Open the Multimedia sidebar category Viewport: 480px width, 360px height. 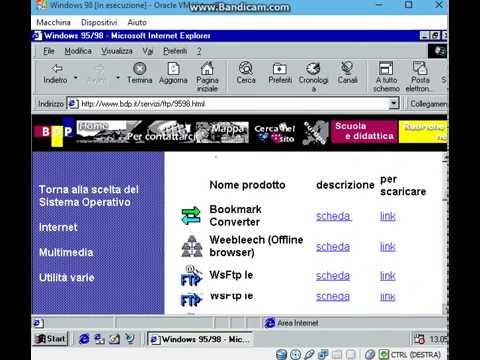(66, 252)
